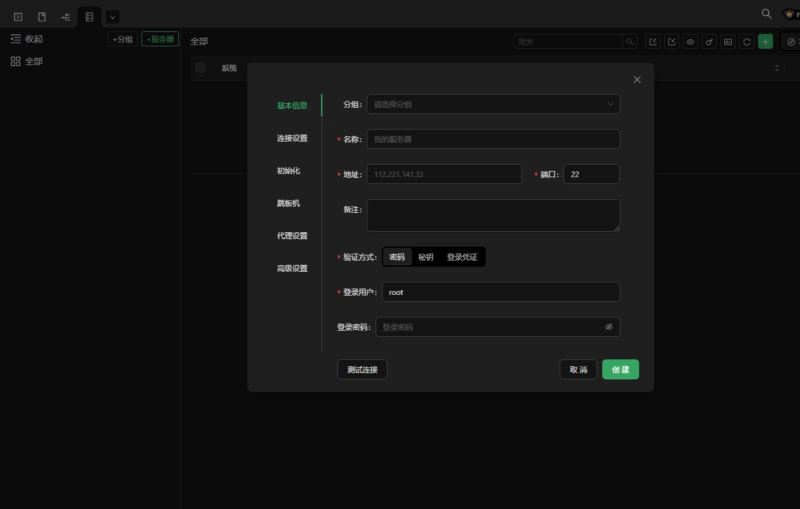The image size is (800, 509).
Task: Click the refresh icon in server toolbar
Action: (x=746, y=42)
